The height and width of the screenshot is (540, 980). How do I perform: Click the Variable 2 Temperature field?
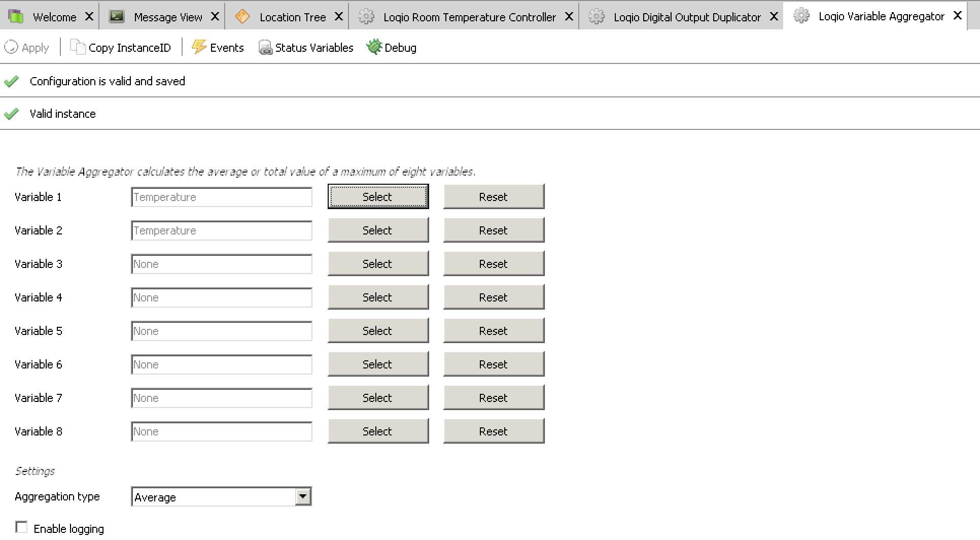[x=222, y=230]
